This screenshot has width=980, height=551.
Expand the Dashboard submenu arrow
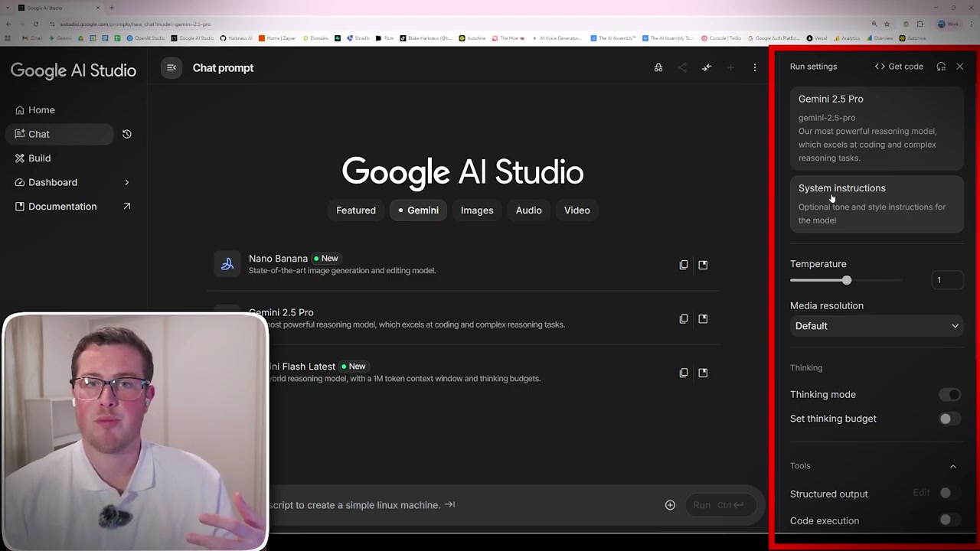[x=127, y=182]
